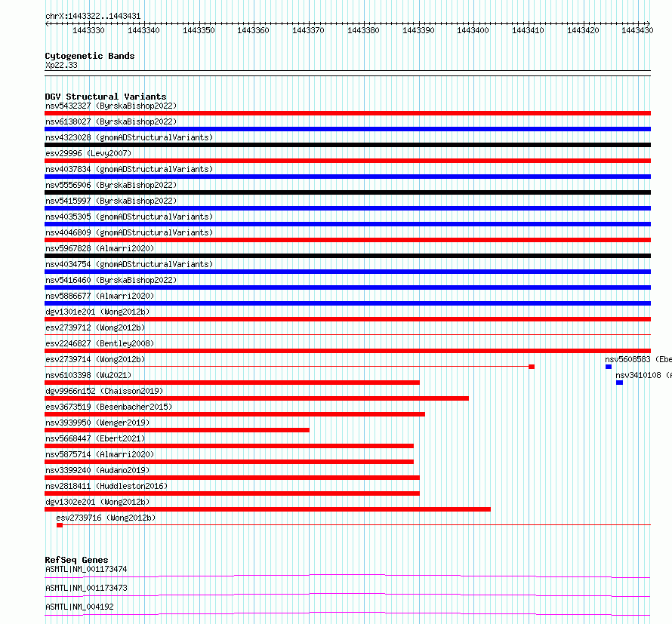Click dgv9966n152 (Chaisson2019) label
Viewport: 672px width, 624px height.
coord(104,391)
